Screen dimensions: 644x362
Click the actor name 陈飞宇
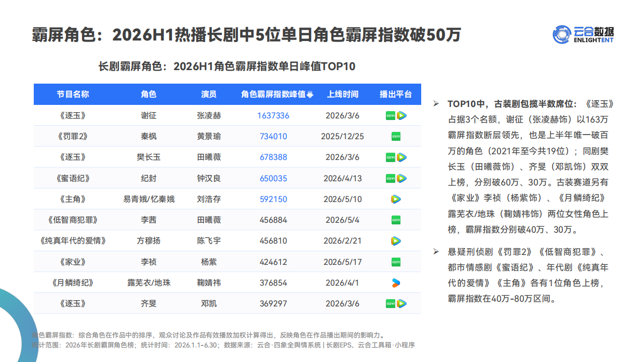click(x=209, y=241)
